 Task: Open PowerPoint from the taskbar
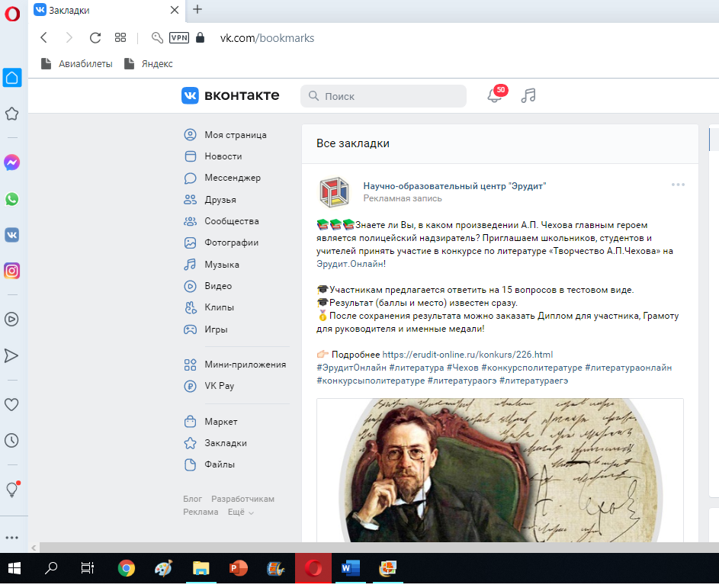tap(239, 569)
